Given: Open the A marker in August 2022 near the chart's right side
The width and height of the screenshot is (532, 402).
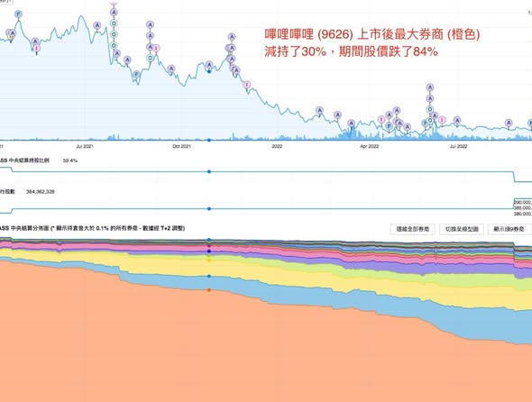Looking at the screenshot, I should click(x=509, y=123).
